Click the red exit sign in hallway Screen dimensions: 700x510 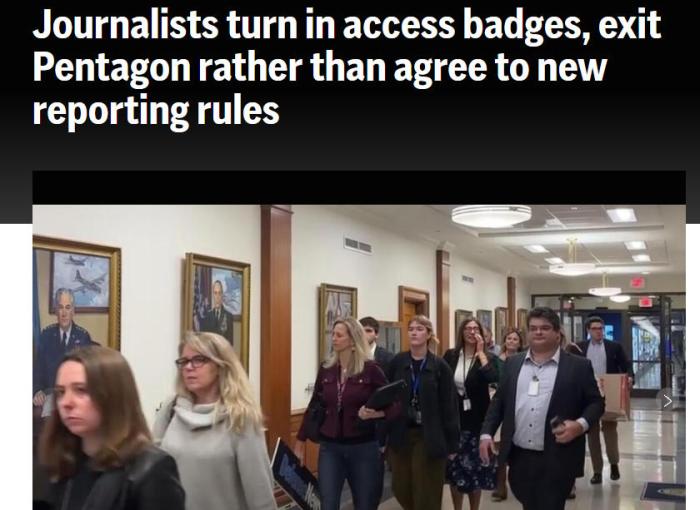(637, 282)
